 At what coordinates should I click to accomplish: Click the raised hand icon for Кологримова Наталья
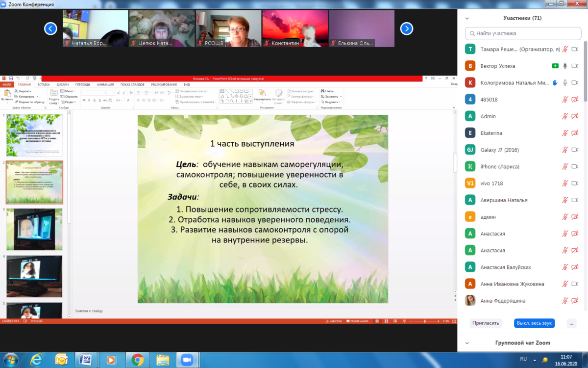tap(555, 82)
